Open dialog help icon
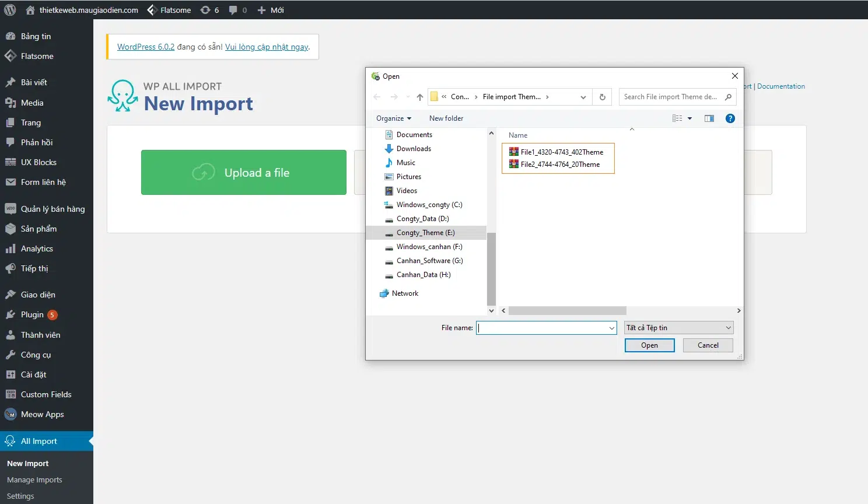The height and width of the screenshot is (504, 868). tap(730, 118)
